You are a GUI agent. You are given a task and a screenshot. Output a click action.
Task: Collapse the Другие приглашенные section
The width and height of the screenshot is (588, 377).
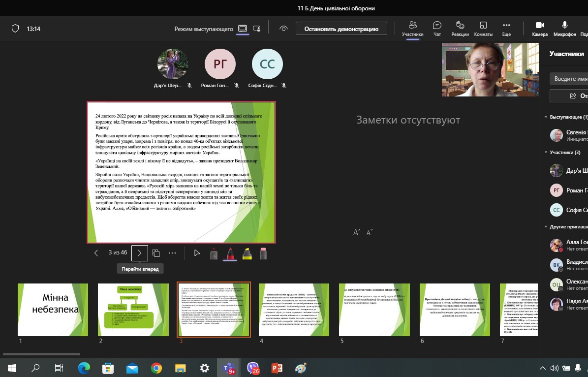tap(546, 227)
